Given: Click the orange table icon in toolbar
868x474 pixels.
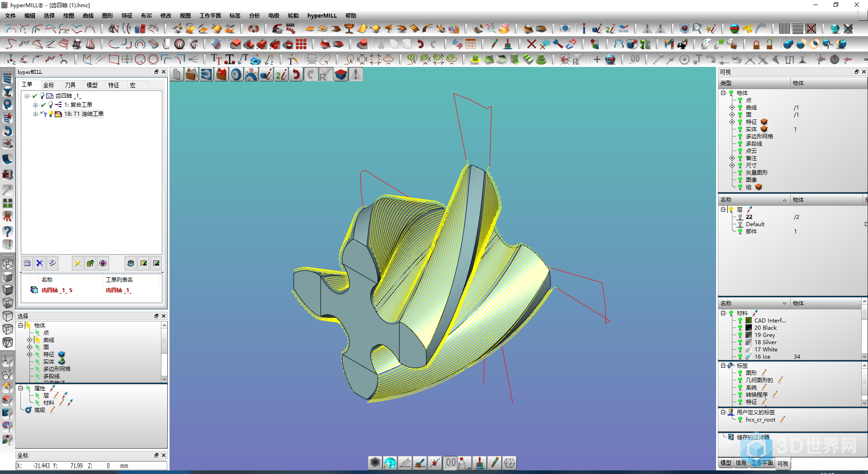Looking at the screenshot, I should [x=471, y=44].
